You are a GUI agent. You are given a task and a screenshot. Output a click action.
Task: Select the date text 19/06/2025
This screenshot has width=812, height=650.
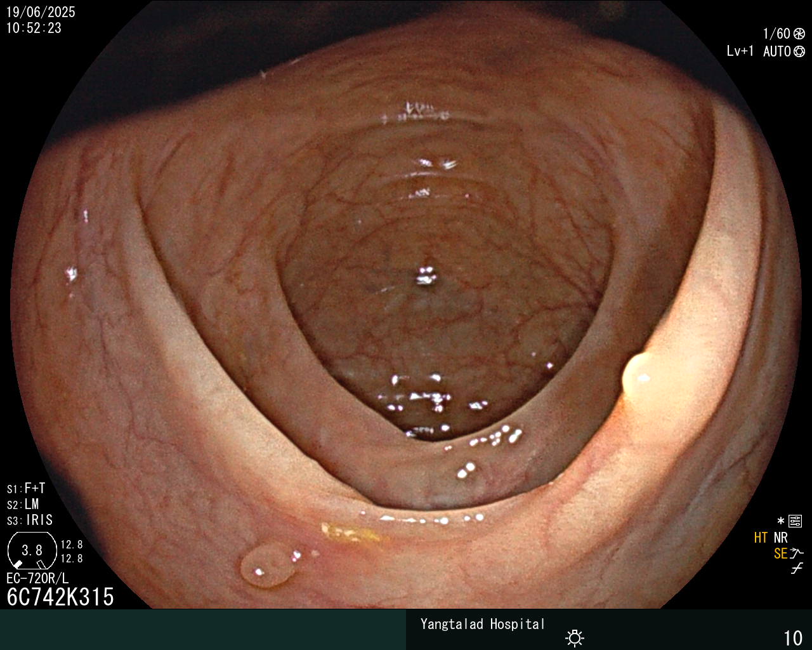(x=41, y=12)
